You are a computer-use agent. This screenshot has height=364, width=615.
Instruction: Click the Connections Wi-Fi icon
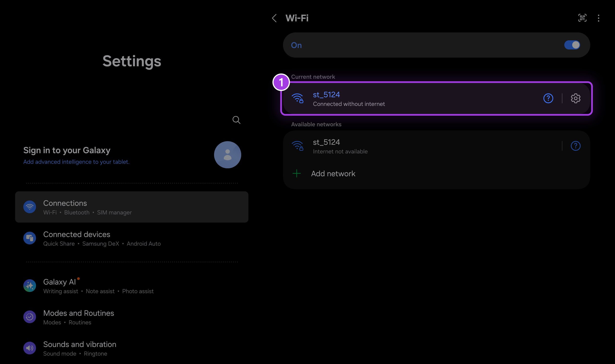[x=30, y=207]
